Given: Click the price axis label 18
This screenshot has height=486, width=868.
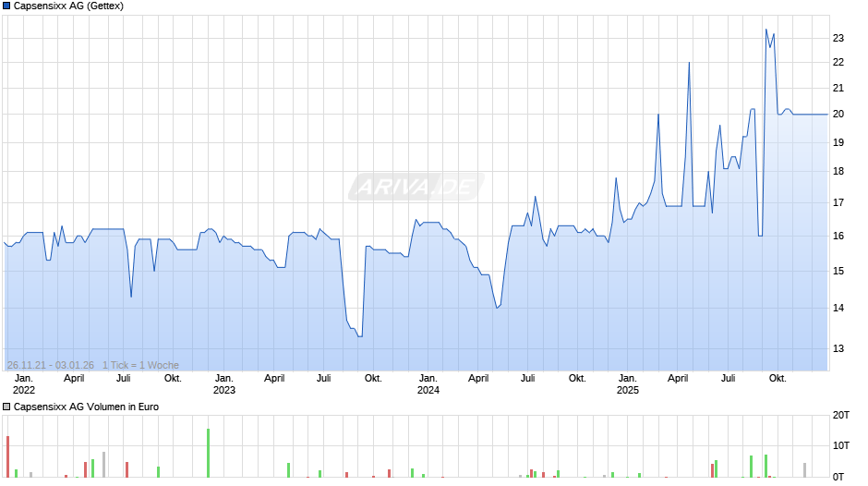Looking at the screenshot, I should [x=838, y=171].
